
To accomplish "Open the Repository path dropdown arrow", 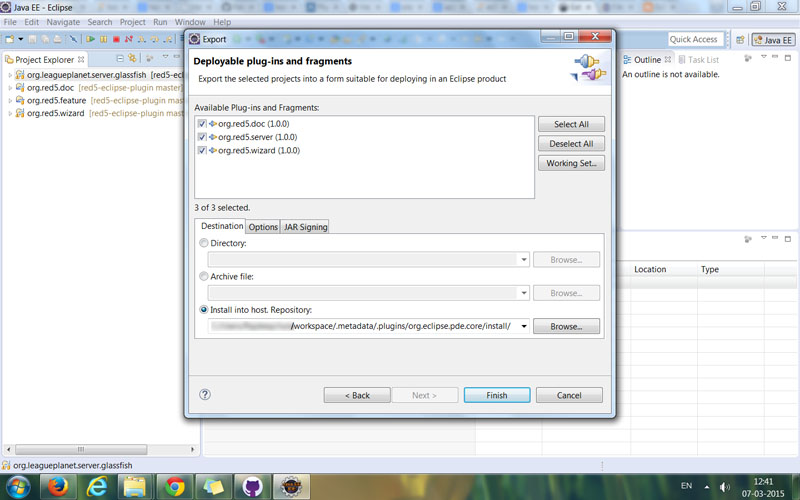I will coord(523,326).
